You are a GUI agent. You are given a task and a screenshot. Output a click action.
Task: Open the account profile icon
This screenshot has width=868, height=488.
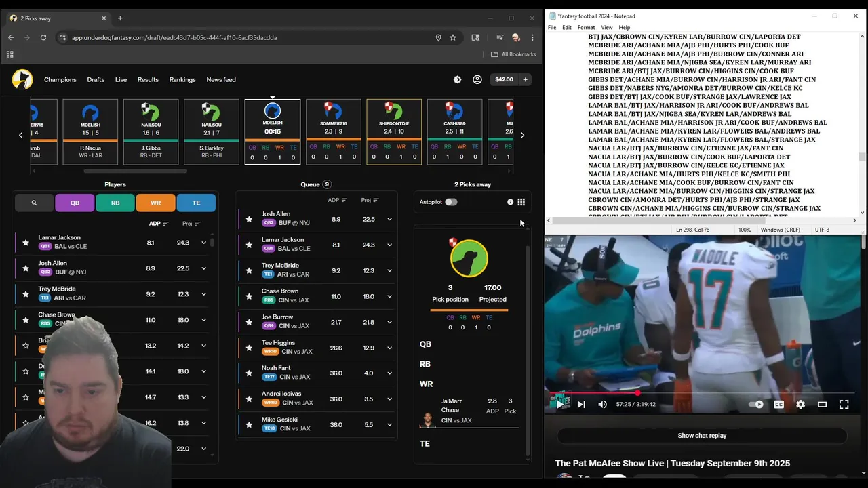tap(477, 79)
